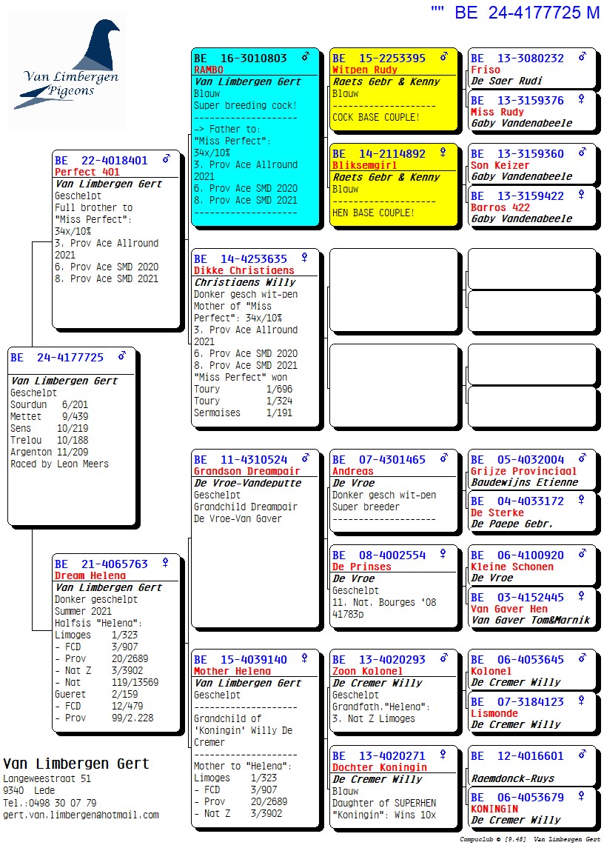Image resolution: width=604 pixels, height=868 pixels.
Task: Click the male symbol beside BE 16-3010803
Action: pyautogui.click(x=304, y=57)
